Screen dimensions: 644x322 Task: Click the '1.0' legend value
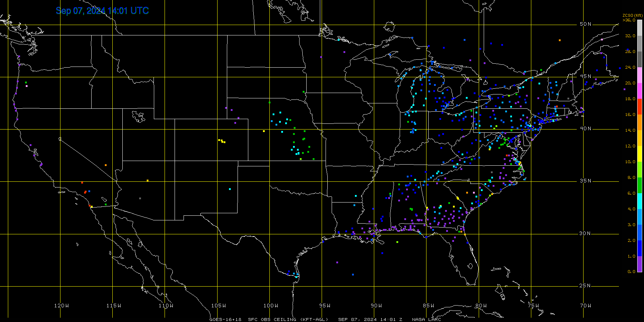click(x=631, y=256)
